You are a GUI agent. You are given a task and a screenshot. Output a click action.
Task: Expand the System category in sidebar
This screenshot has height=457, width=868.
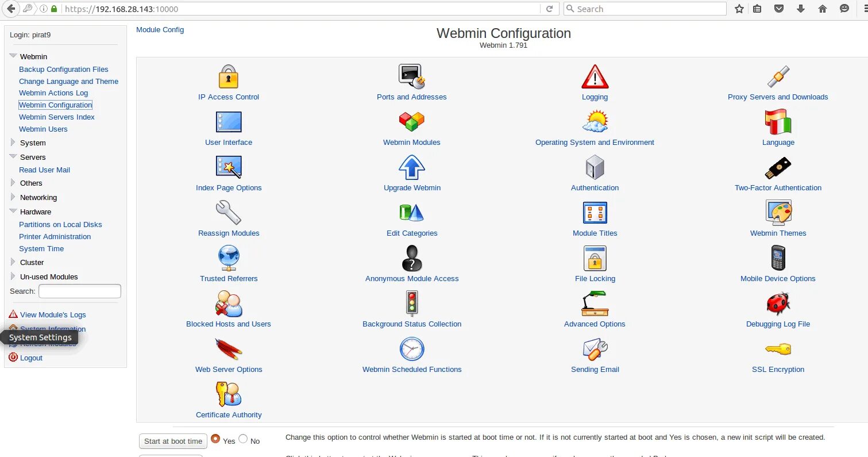point(13,142)
